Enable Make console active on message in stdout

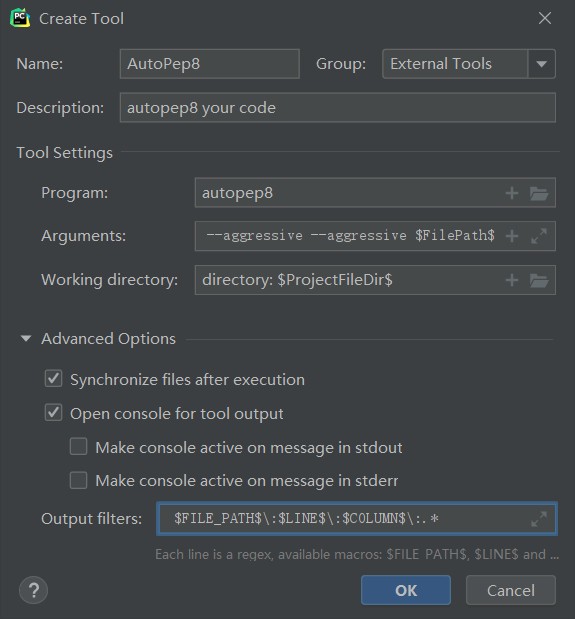pyautogui.click(x=79, y=446)
